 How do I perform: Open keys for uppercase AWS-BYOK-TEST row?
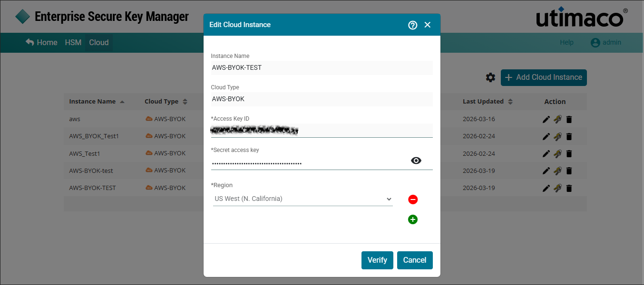pos(557,188)
